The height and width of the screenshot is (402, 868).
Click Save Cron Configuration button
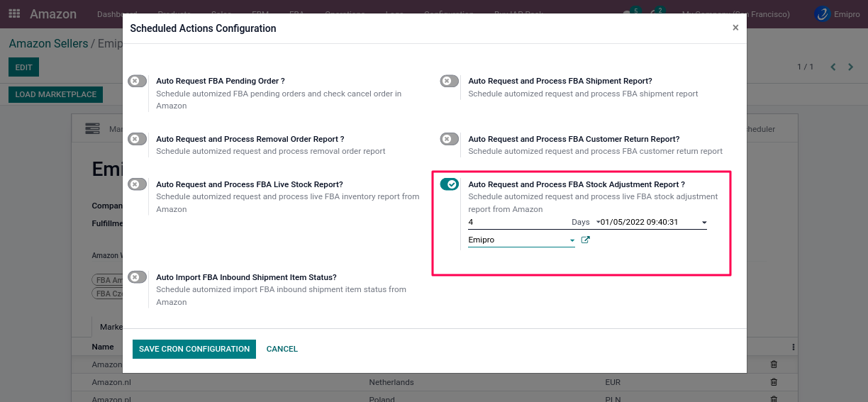click(194, 349)
